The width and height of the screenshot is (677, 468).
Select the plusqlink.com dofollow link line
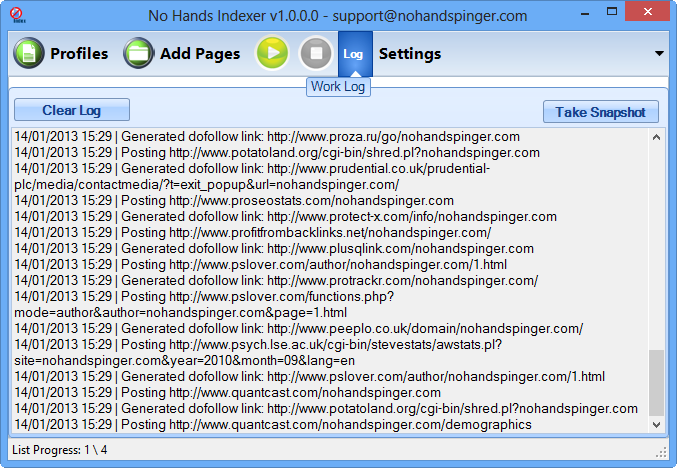pos(274,248)
